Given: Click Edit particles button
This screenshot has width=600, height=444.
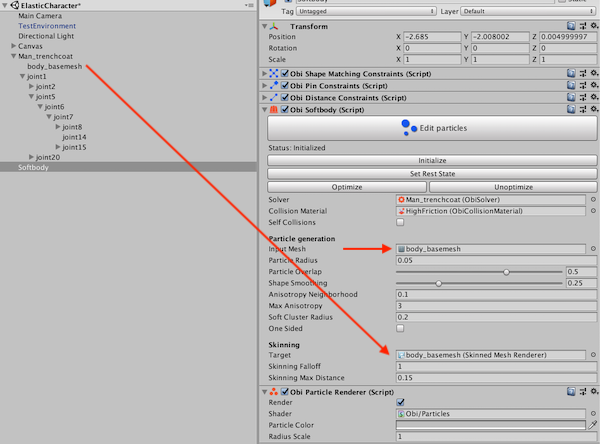Looking at the screenshot, I should tap(432, 128).
